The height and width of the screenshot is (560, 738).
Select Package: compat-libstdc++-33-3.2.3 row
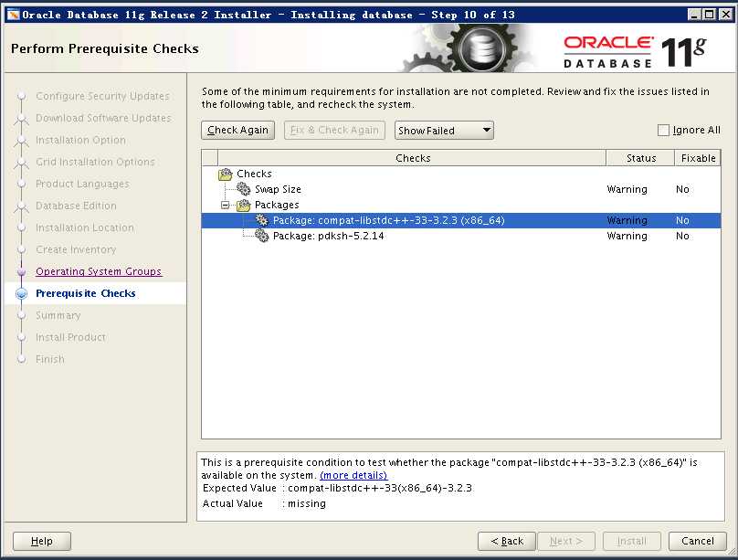point(461,220)
